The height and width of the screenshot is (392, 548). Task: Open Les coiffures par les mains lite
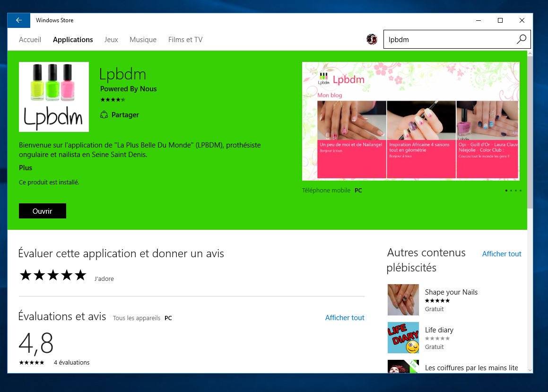[471, 367]
